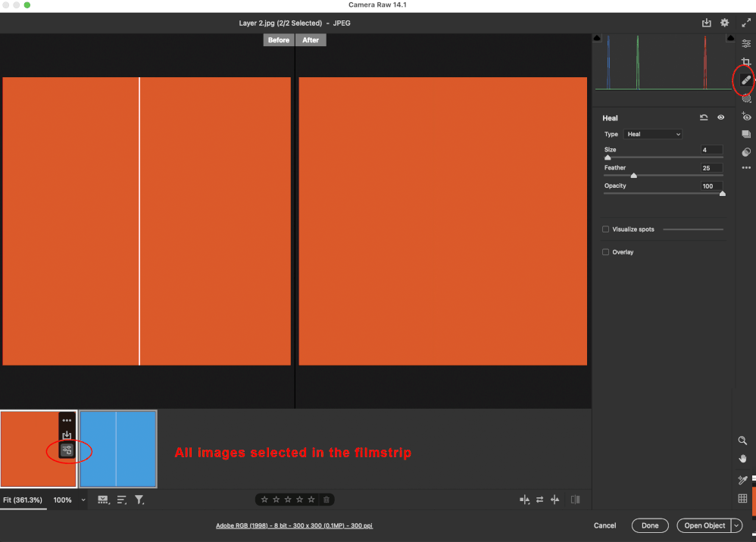Set rating to one star
756x542 pixels.
[264, 500]
